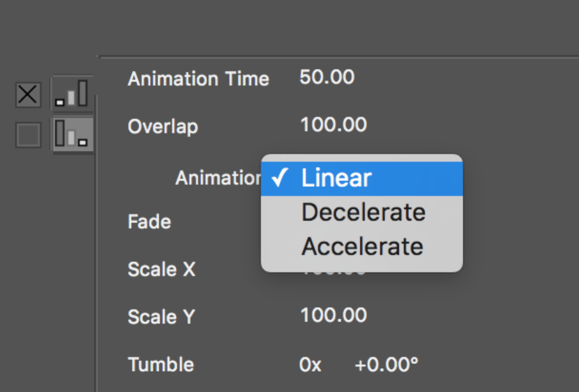Click the Tumble property label
The width and height of the screenshot is (579, 392).
161,365
